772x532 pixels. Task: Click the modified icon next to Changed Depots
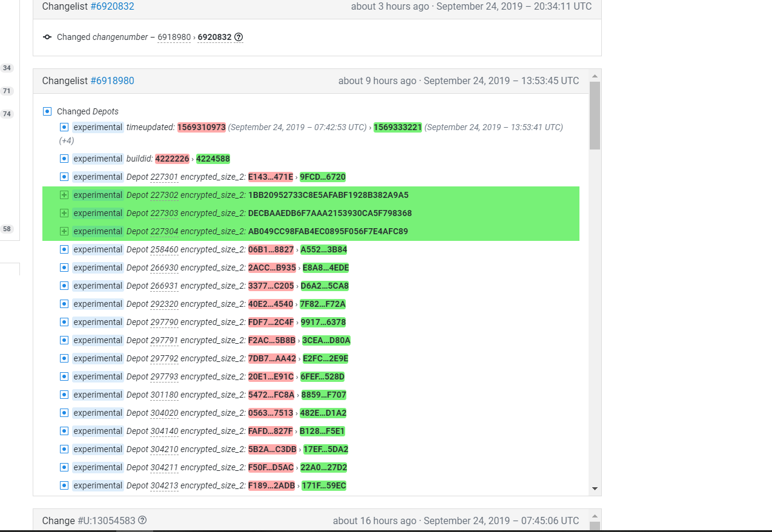point(47,111)
